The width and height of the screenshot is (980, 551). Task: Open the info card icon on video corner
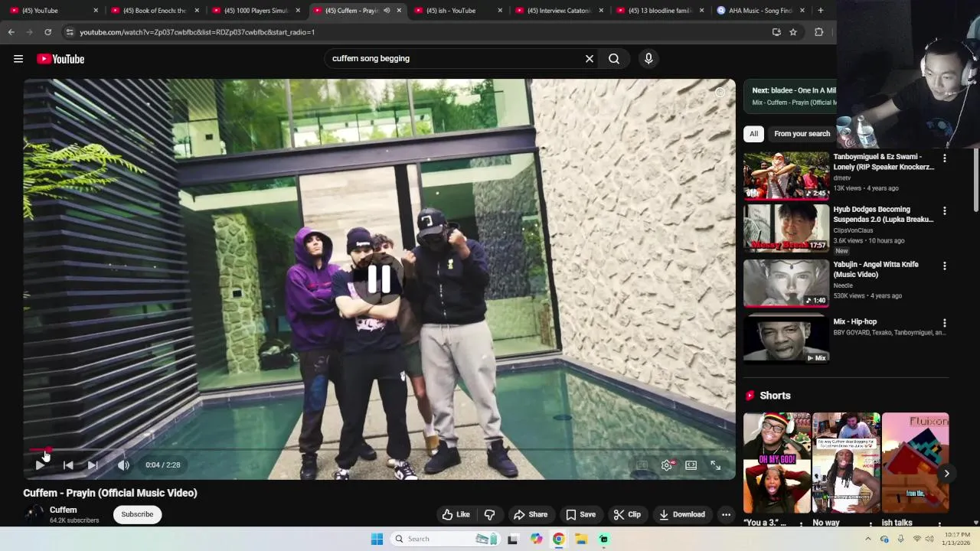720,93
